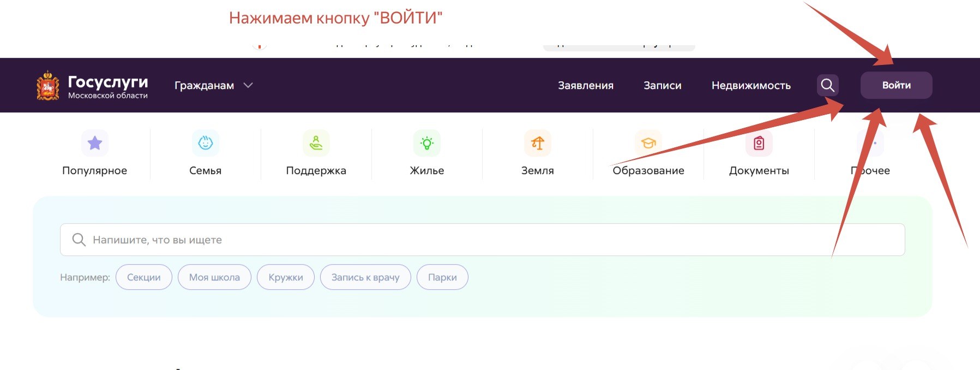Click the chevron next to Гражданам
This screenshot has height=370, width=980.
click(248, 85)
